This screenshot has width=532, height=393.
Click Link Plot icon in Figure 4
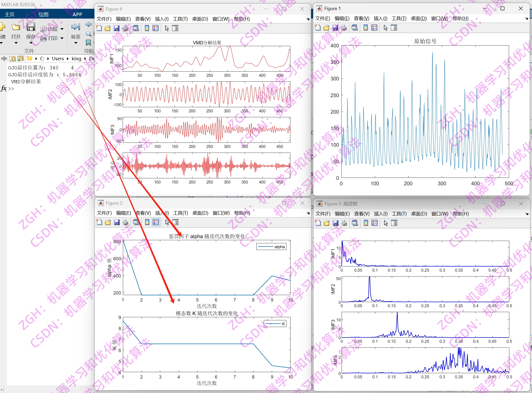(x=136, y=28)
